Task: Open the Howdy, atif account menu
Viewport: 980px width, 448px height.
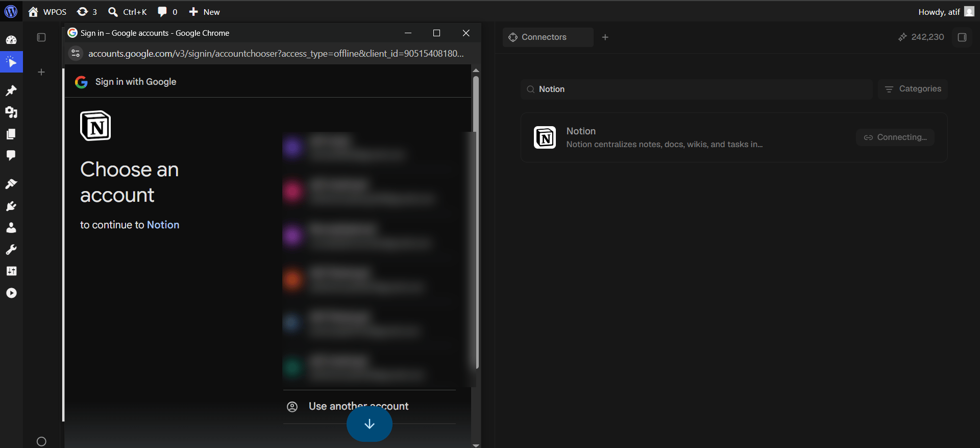Action: 939,12
